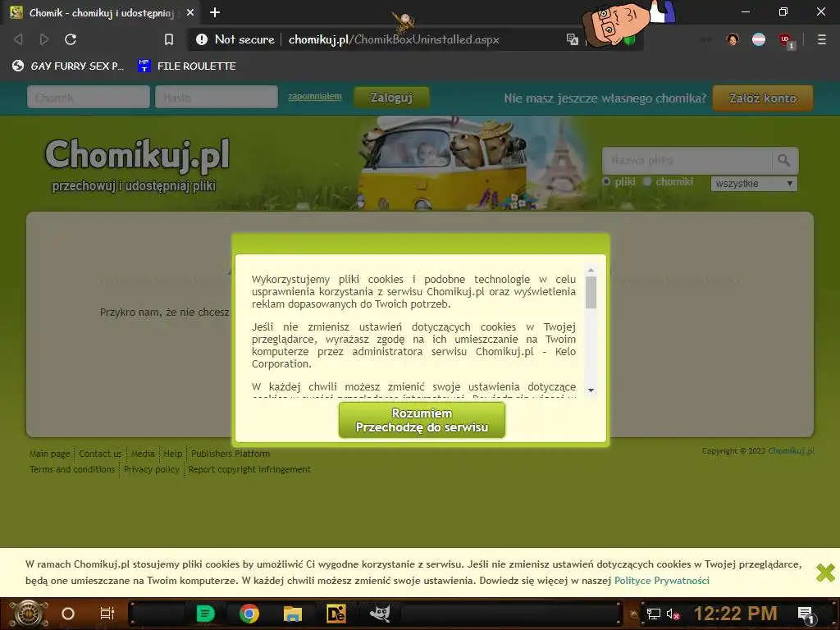Screen dimensions: 840x630
Task: Open the Privacy policy footer link
Action: tap(152, 469)
